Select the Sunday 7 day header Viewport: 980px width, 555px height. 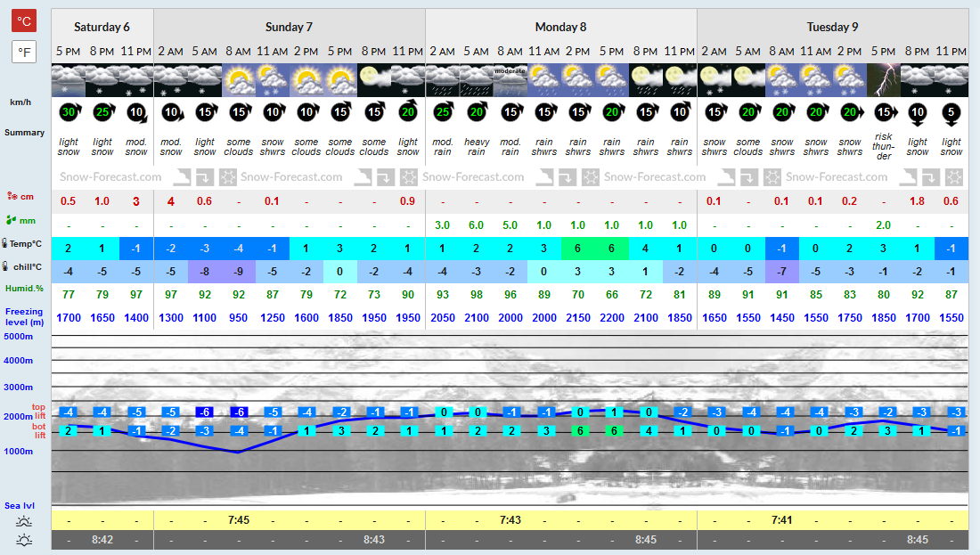(x=289, y=27)
